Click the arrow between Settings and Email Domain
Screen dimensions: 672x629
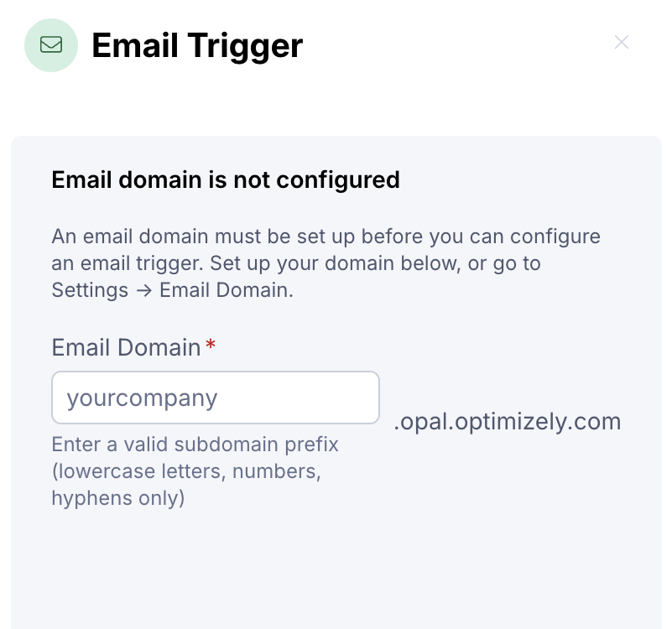point(143,290)
